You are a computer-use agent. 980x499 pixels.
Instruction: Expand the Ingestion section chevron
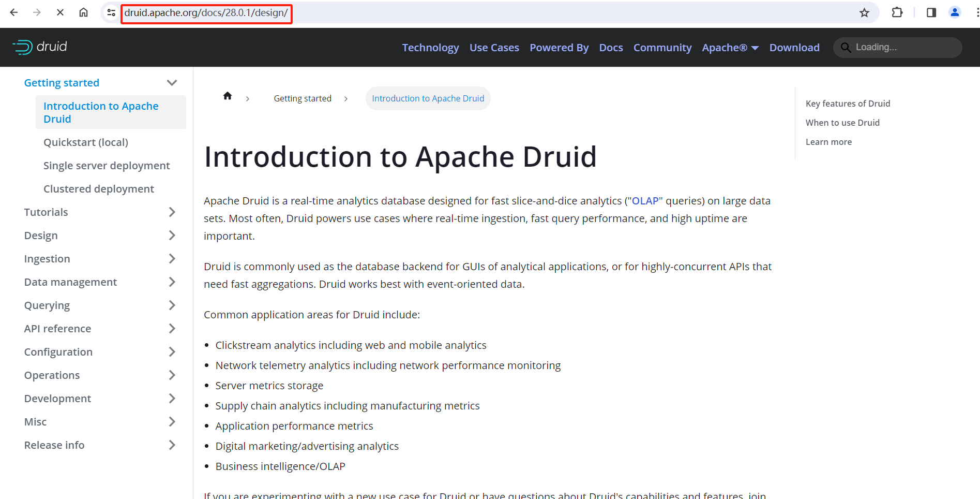click(x=172, y=259)
